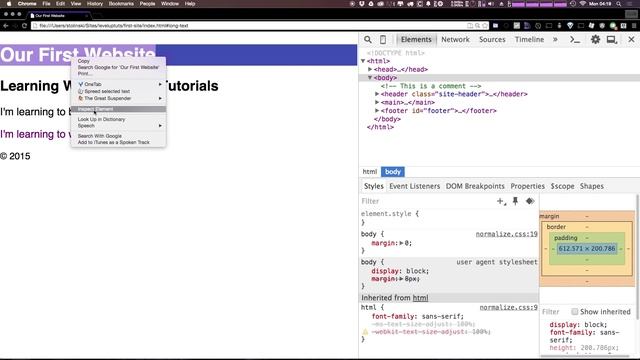Choose Inspect Element in context menu

(x=118, y=109)
